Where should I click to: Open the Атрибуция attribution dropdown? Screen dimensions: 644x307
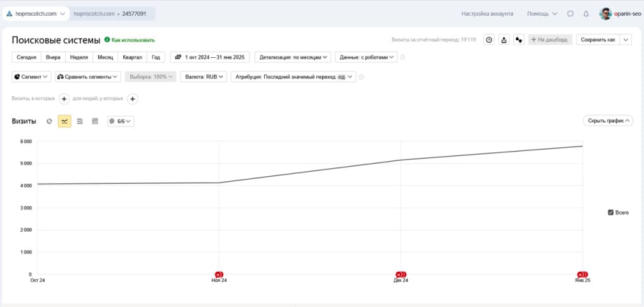point(293,77)
